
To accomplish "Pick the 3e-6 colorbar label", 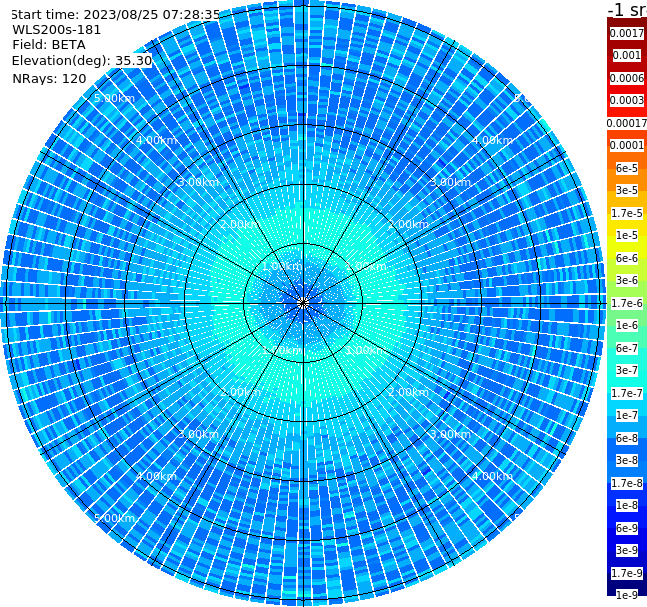I will (627, 280).
